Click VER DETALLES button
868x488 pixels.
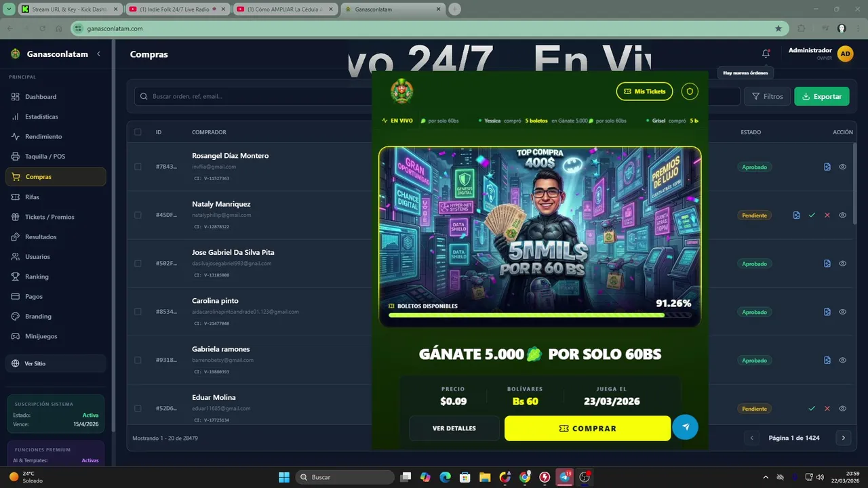pos(454,428)
